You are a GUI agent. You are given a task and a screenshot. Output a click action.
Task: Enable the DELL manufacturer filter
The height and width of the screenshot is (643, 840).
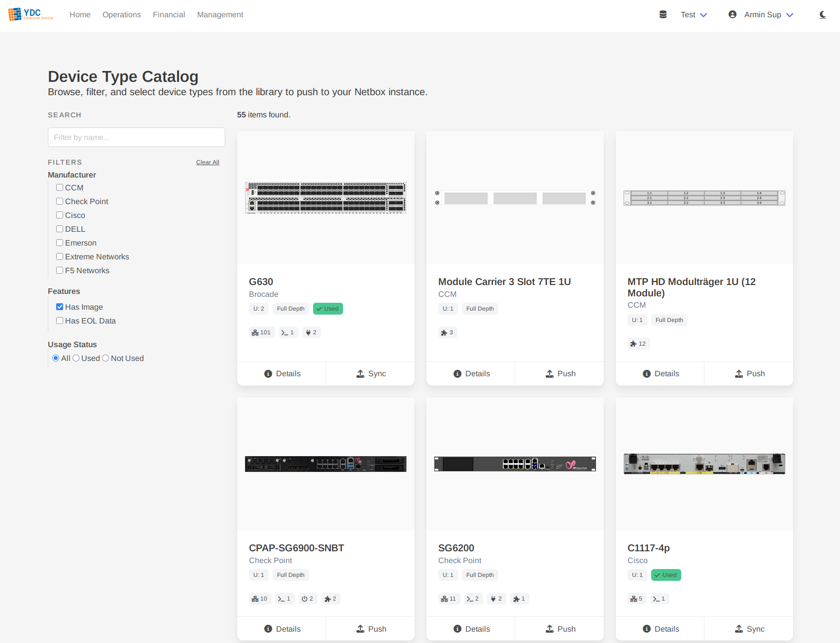coord(60,229)
